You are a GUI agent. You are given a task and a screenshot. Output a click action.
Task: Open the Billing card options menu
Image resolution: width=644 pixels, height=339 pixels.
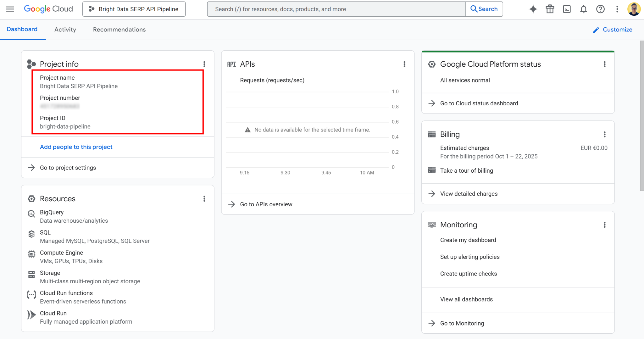[x=605, y=134]
